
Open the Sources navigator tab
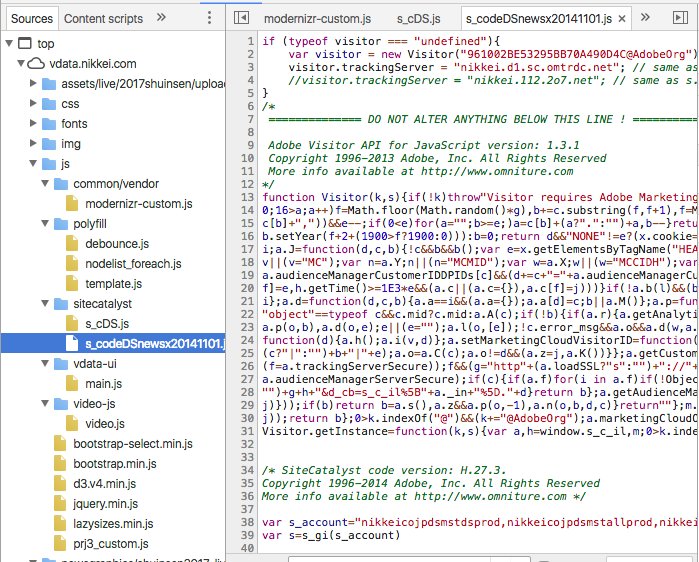[32, 19]
